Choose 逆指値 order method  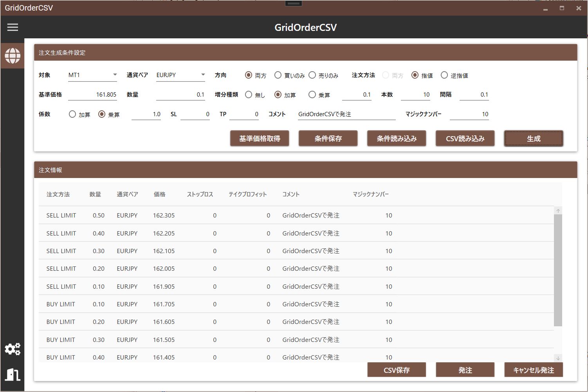coord(444,75)
